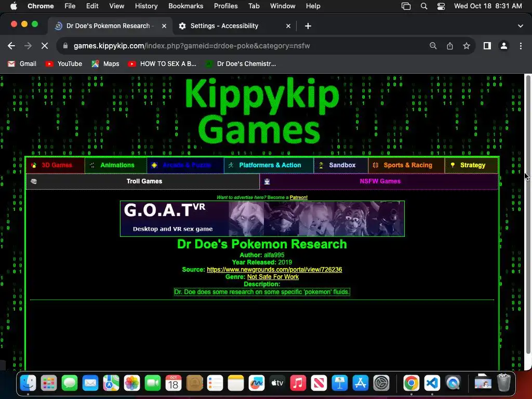Close the Dr Doe's Pokemon Research tab
Image resolution: width=532 pixels, height=399 pixels.
point(164,26)
